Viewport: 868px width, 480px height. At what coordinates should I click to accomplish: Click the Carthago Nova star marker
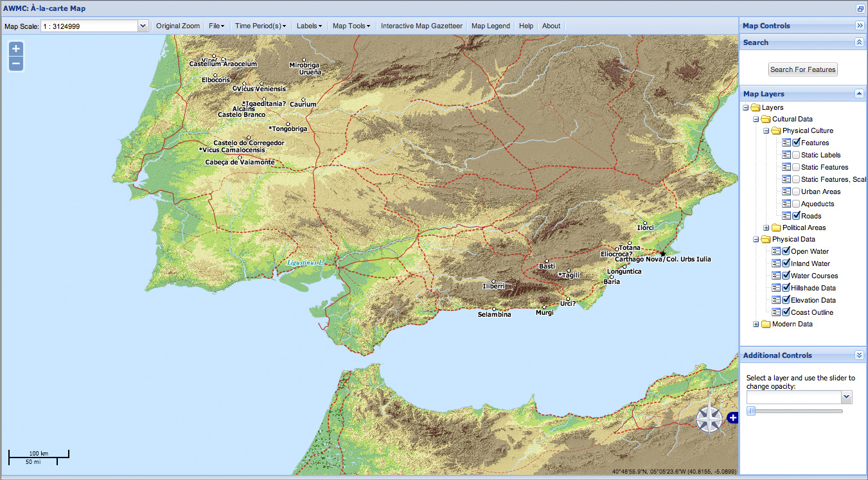(663, 254)
